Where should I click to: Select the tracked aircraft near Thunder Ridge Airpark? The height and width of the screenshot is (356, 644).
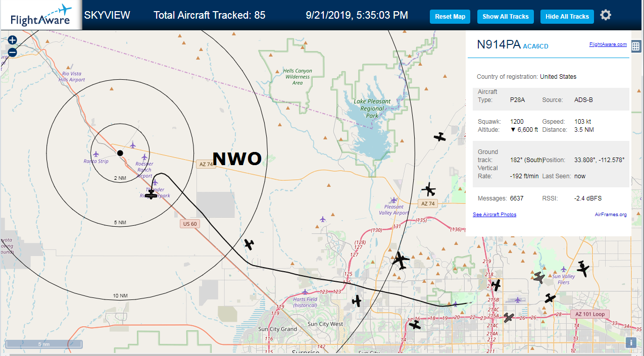151,194
